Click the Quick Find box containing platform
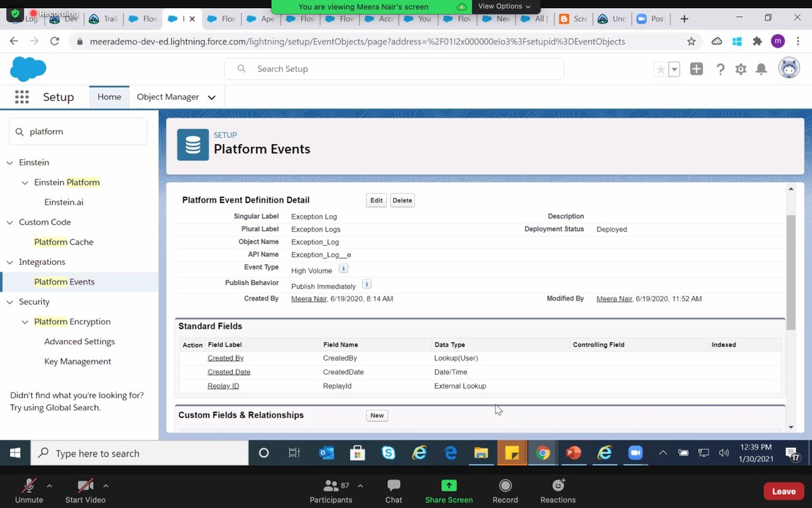Screen dimensions: 812x508 coord(78,131)
